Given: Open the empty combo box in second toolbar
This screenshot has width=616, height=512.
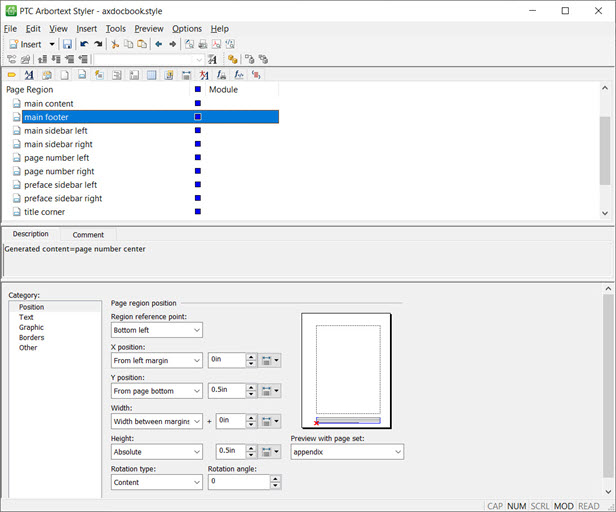Looking at the screenshot, I should pyautogui.click(x=148, y=60).
